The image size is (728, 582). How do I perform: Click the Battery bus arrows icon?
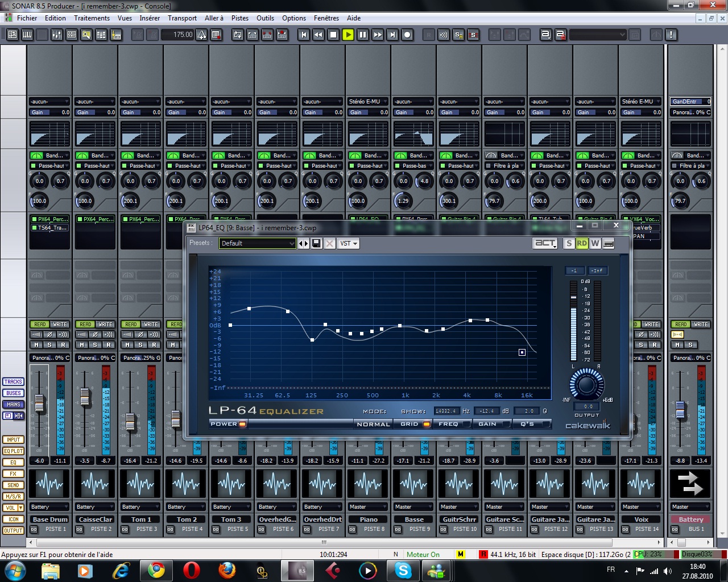point(690,485)
